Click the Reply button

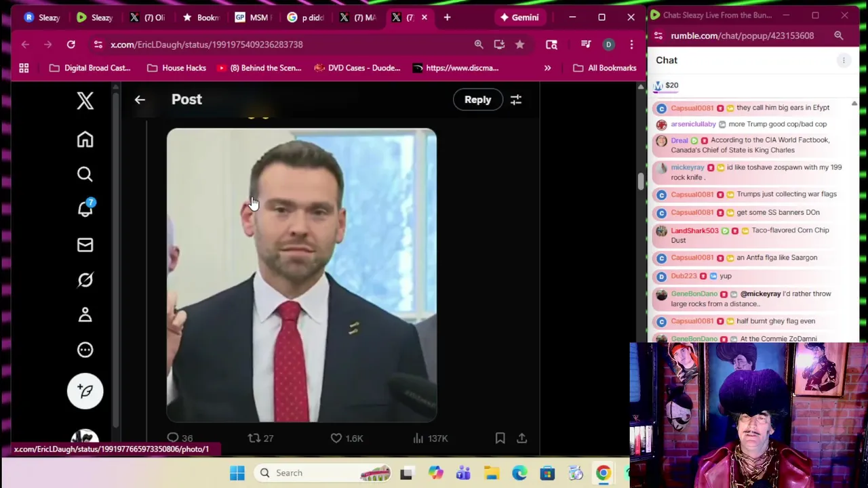click(478, 100)
